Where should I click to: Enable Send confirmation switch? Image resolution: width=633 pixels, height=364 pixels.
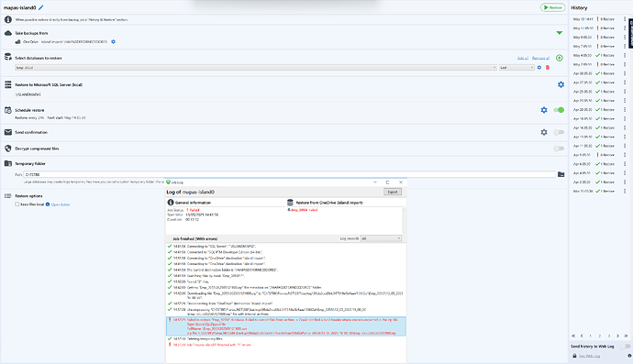coord(559,132)
